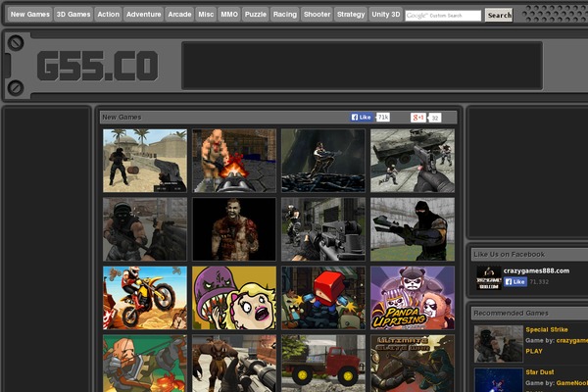Open the first-person assault rifle game thumbnail
Screen dimensions: 588x392
(x=323, y=229)
